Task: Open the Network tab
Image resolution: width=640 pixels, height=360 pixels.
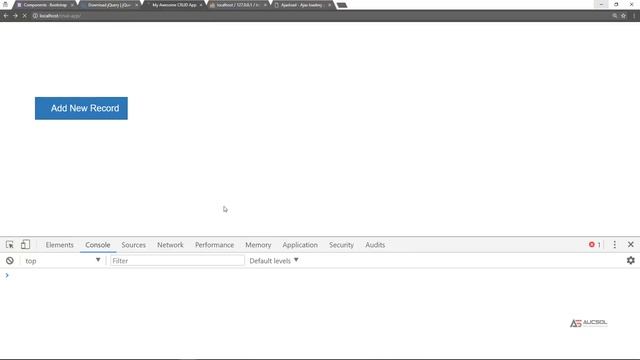Action: [x=170, y=245]
